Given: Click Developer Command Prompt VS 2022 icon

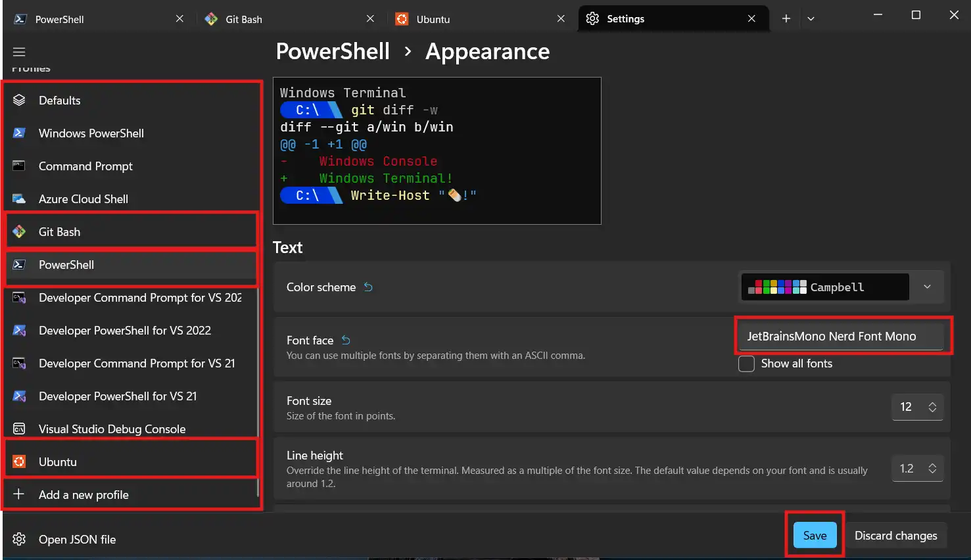Looking at the screenshot, I should (x=19, y=297).
